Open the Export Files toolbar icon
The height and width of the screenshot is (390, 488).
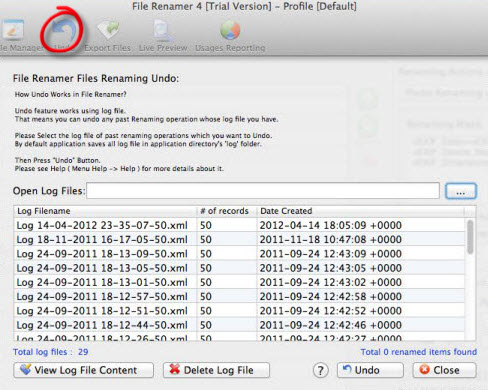(x=108, y=30)
